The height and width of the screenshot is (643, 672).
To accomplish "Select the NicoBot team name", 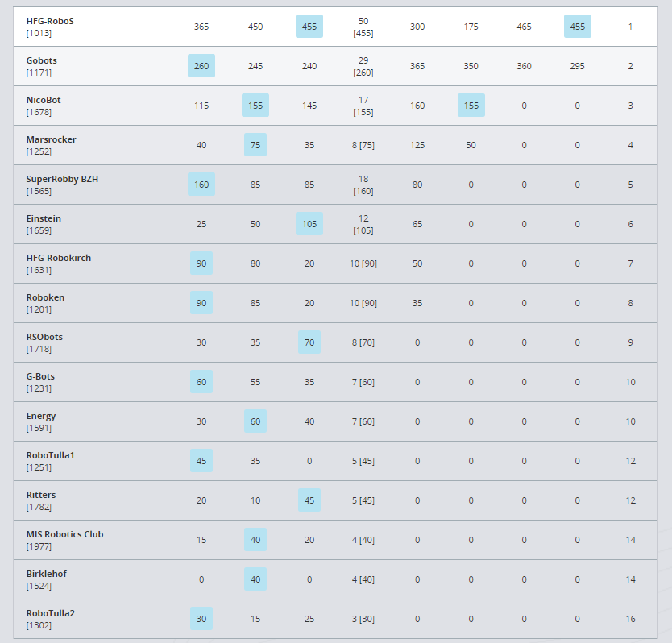I will coord(44,100).
